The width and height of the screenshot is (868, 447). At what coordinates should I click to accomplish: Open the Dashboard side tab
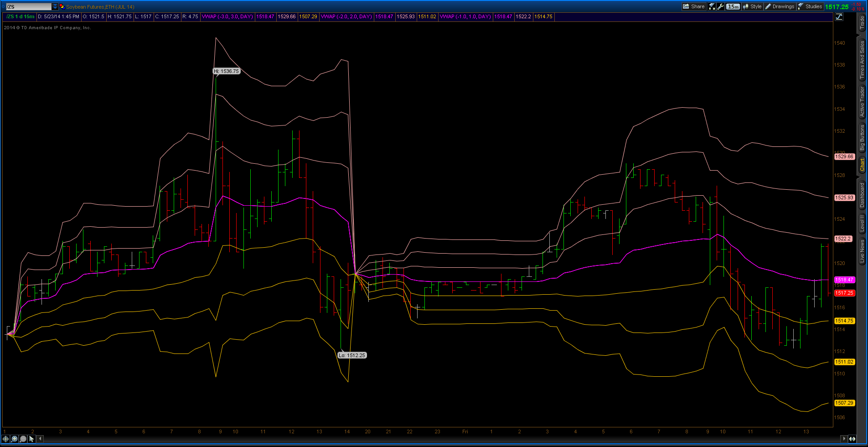(x=862, y=195)
